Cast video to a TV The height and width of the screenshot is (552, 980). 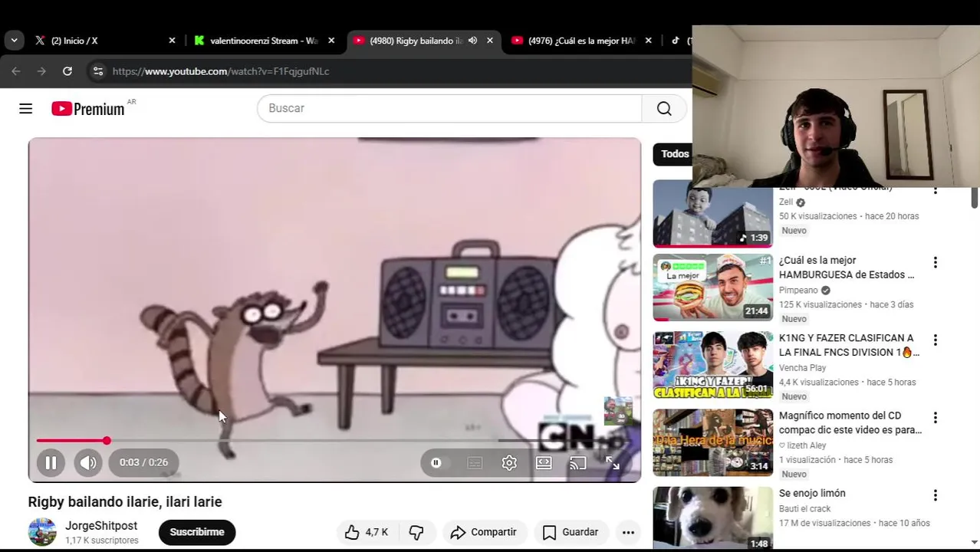pyautogui.click(x=577, y=463)
